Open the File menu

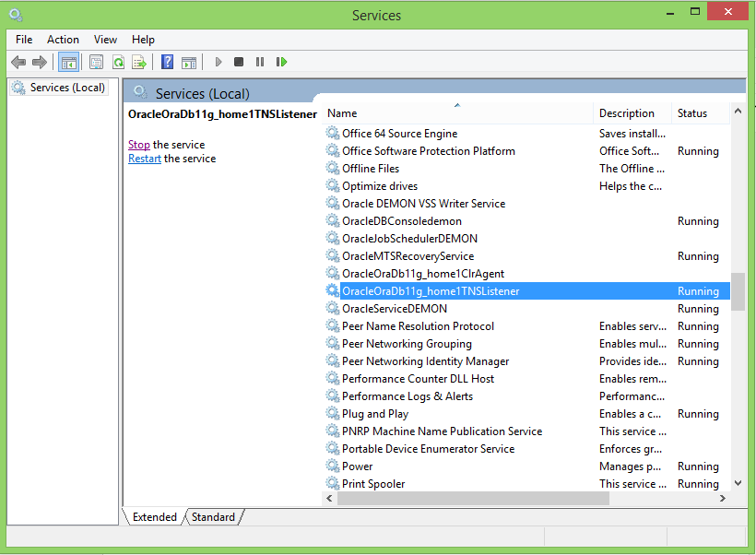[x=24, y=40]
